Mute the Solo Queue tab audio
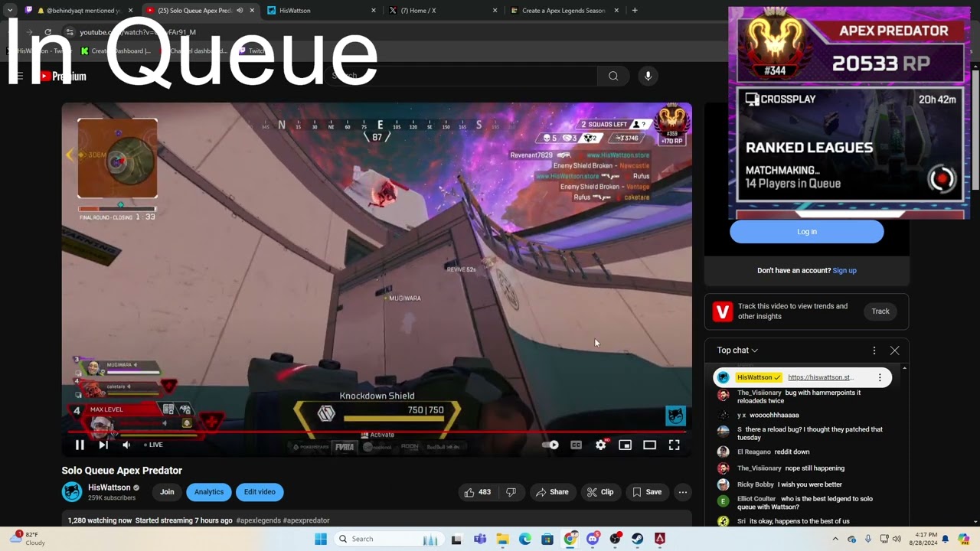The width and height of the screenshot is (980, 551). [x=240, y=11]
